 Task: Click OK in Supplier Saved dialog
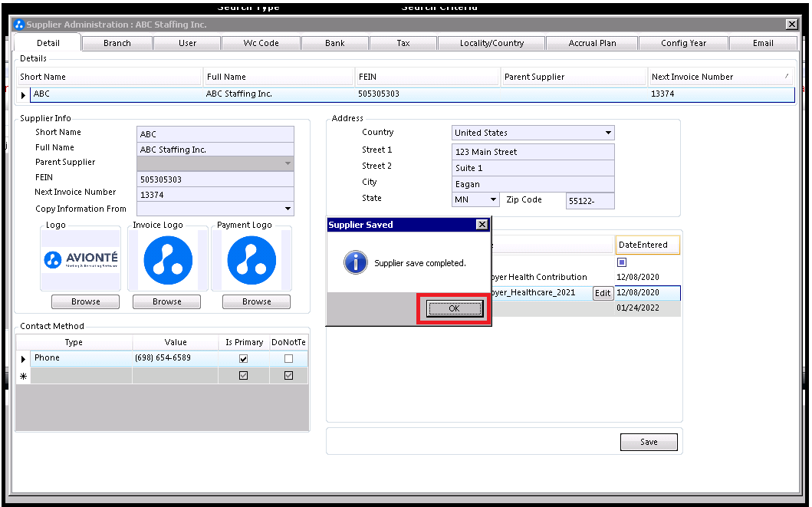[x=454, y=308]
